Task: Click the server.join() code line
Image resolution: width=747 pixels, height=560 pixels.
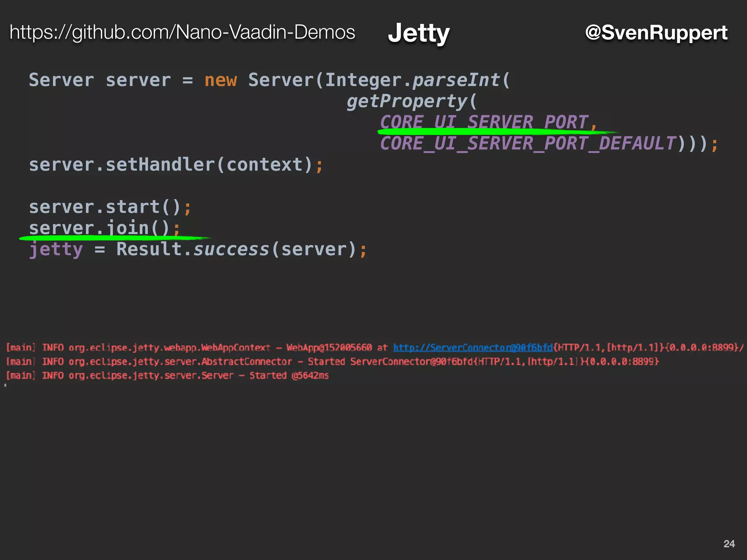Action: (104, 228)
